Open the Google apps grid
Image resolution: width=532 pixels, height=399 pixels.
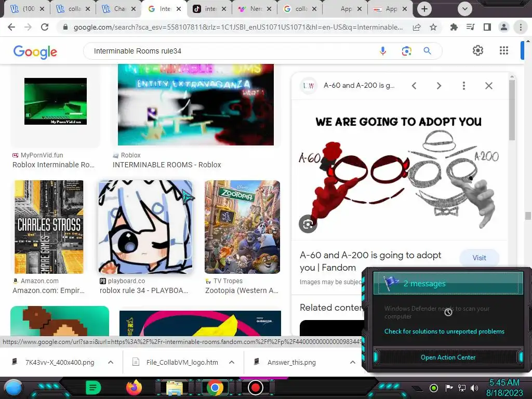pyautogui.click(x=504, y=50)
